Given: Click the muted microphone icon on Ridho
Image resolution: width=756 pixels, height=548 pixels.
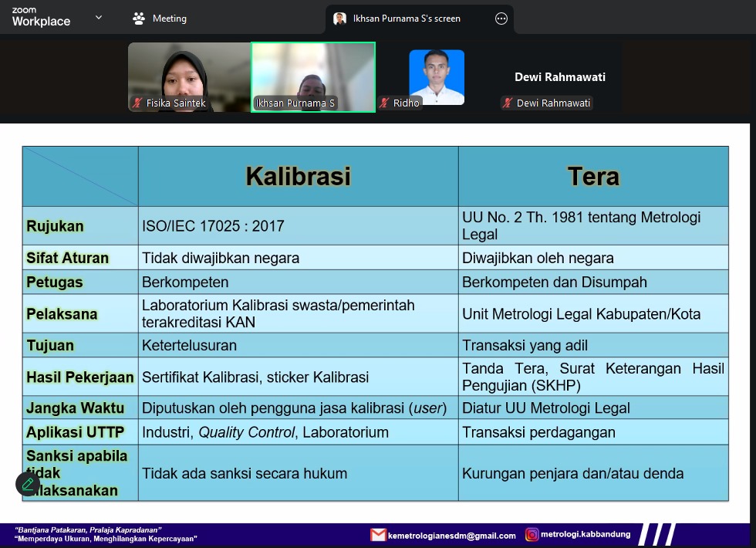Looking at the screenshot, I should (x=384, y=103).
